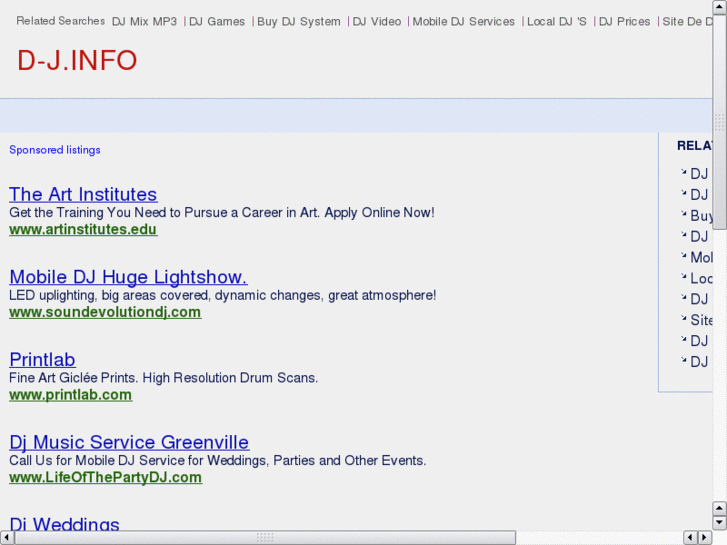This screenshot has width=727, height=545.
Task: Open sidebar link starting with Site
Action: point(701,320)
